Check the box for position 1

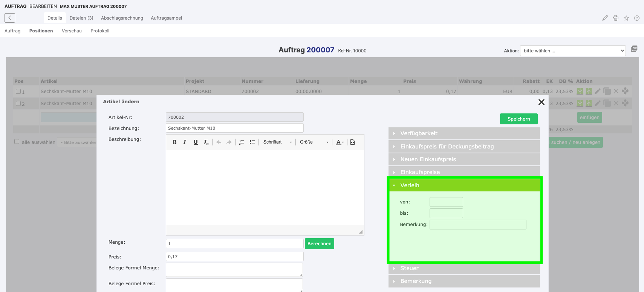click(x=18, y=91)
